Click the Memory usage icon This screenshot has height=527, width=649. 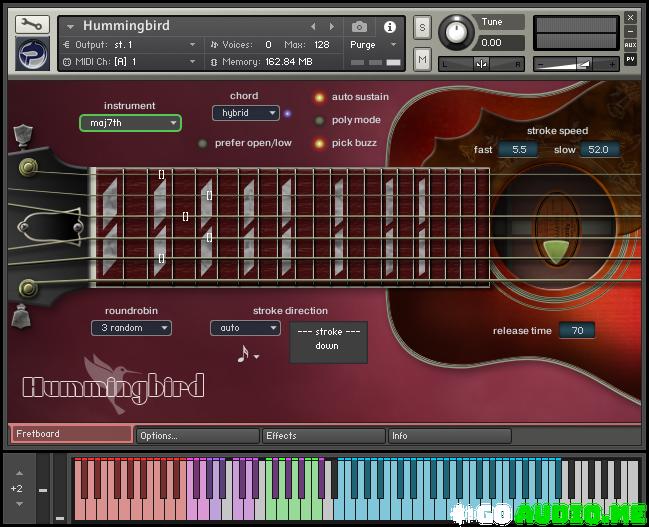(x=214, y=62)
